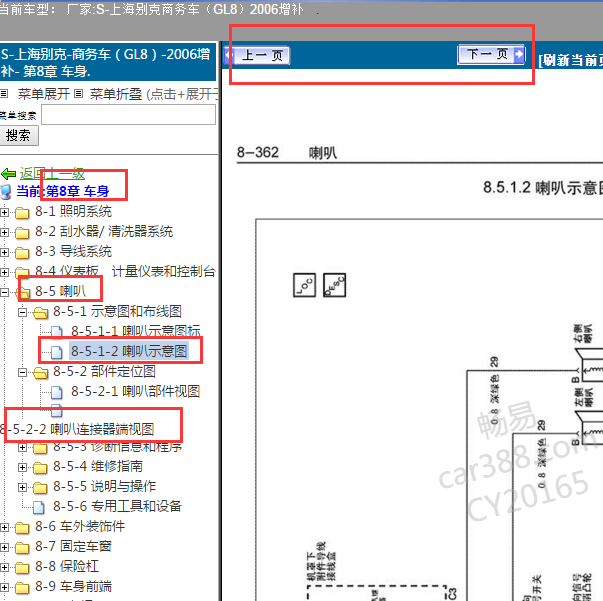Click 刷新当前页 refresh link
Viewport: 603px width, 601px height.
point(571,60)
